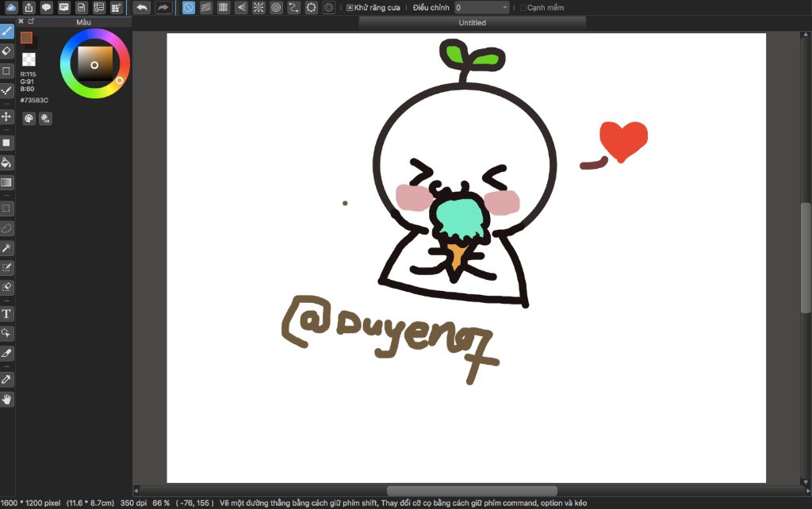
Task: Click the horizontal canvas scrollbar
Action: pos(473,491)
